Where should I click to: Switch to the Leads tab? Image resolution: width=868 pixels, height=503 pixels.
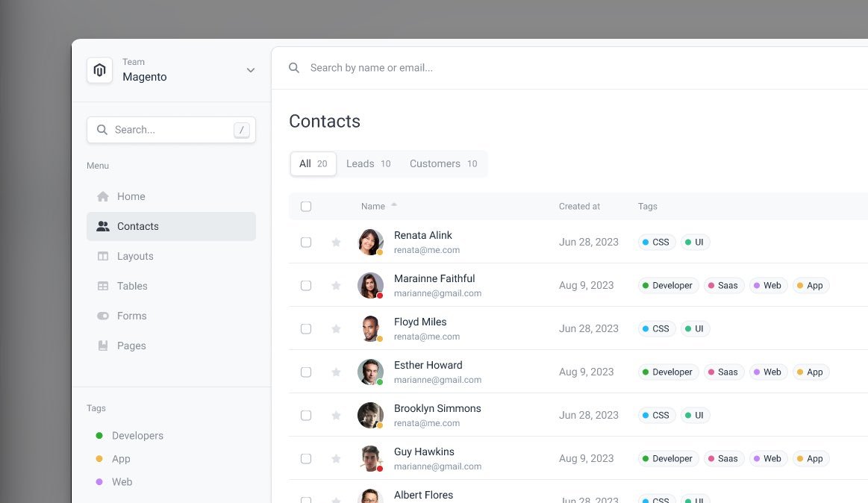pos(368,163)
